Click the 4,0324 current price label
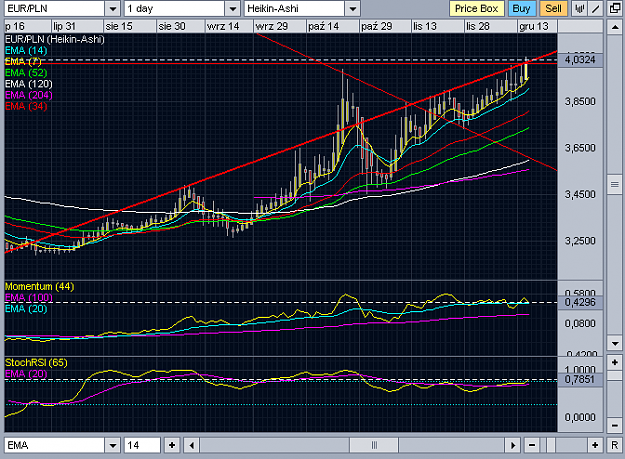625x459 pixels. pos(580,60)
